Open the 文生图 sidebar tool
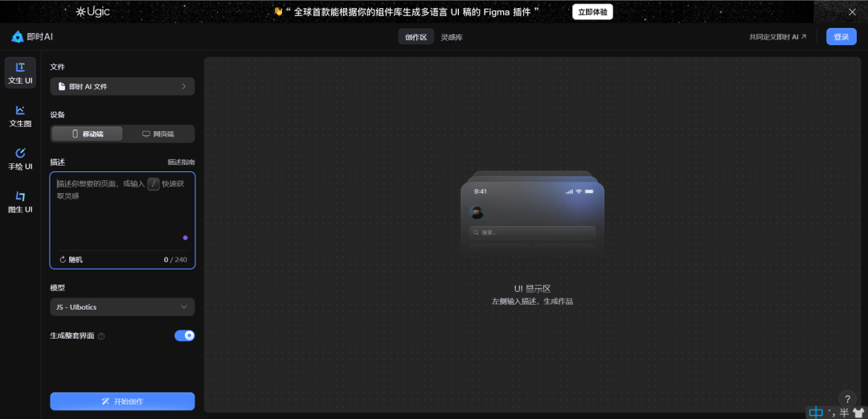Image resolution: width=868 pixels, height=419 pixels. tap(20, 111)
